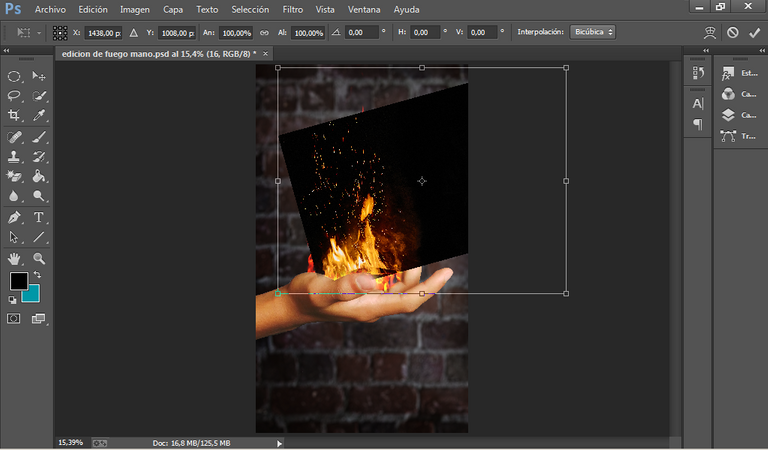Swap foreground and background colors
The width and height of the screenshot is (768, 450).
coord(37,275)
